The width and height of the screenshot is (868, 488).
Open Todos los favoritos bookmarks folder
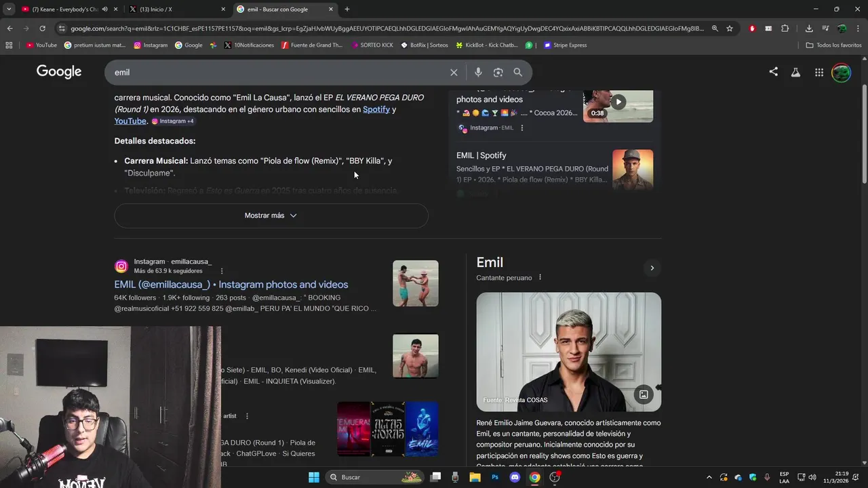click(x=833, y=45)
